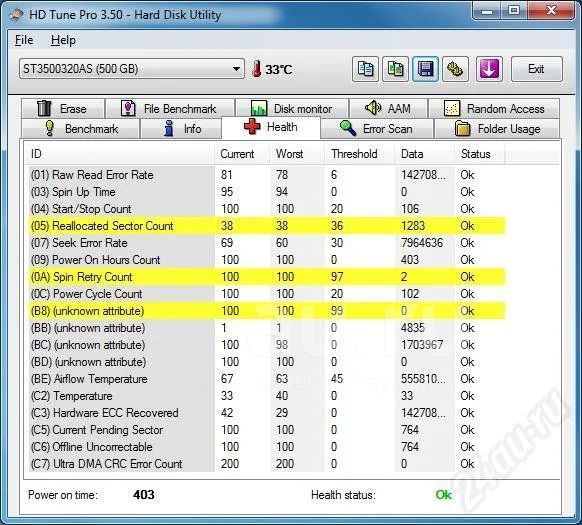This screenshot has height=525, width=582.
Task: Click the copy text to clipboard icon
Action: click(x=365, y=69)
